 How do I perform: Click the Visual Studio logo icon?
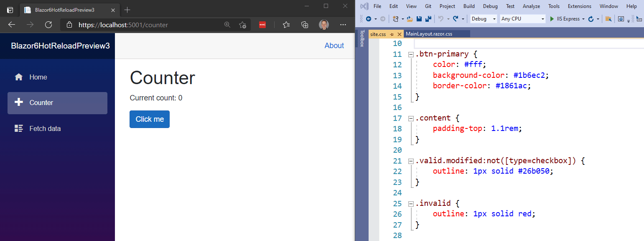tap(364, 6)
